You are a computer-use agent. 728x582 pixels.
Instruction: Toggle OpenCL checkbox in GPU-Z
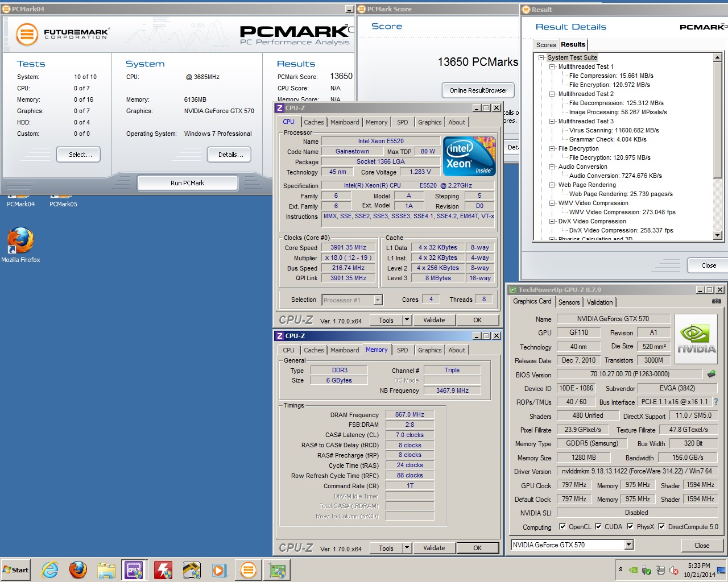pos(562,526)
